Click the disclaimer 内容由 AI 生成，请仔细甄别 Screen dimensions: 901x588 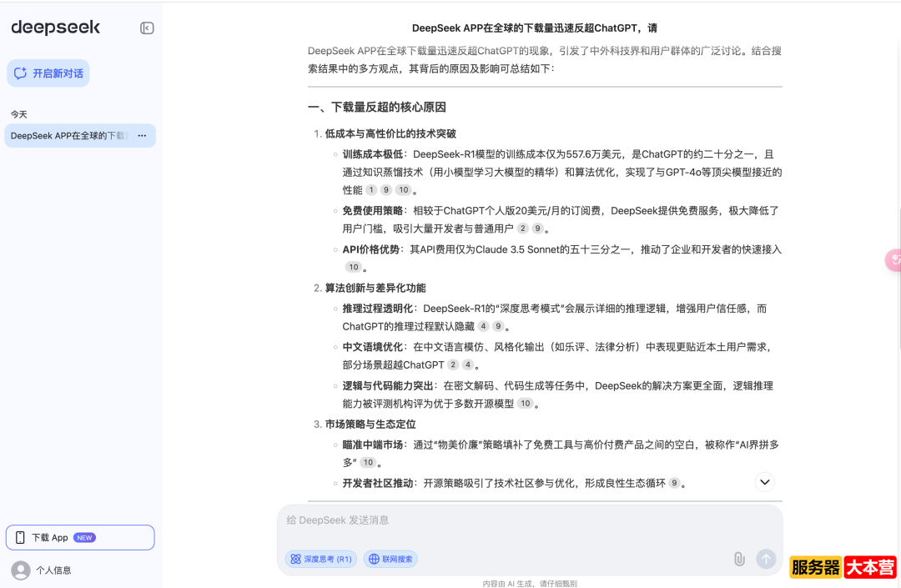[530, 583]
